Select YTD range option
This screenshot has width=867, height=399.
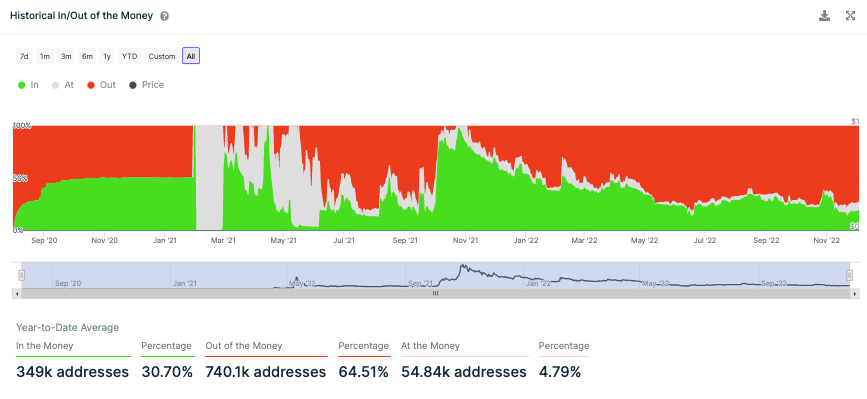pos(130,56)
